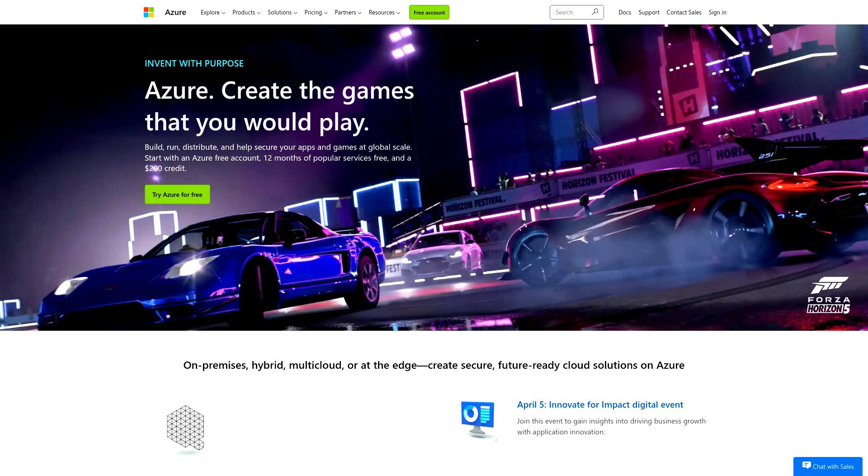Open the Chat with Sales widget
Image resolution: width=868 pixels, height=476 pixels.
[x=828, y=466]
